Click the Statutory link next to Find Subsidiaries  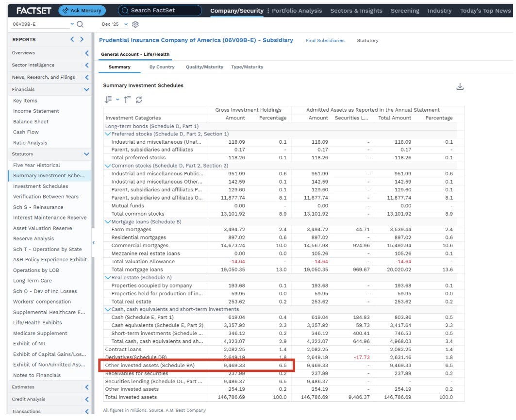click(x=367, y=41)
